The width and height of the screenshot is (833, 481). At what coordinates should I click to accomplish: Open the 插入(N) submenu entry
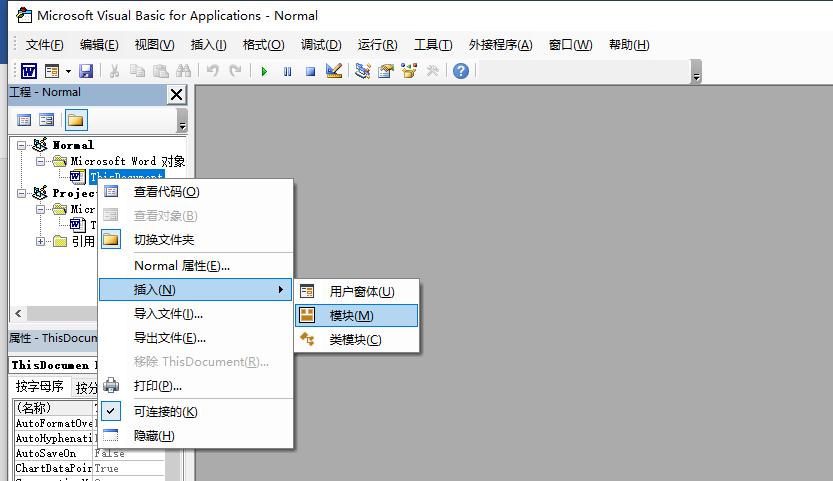(x=196, y=290)
